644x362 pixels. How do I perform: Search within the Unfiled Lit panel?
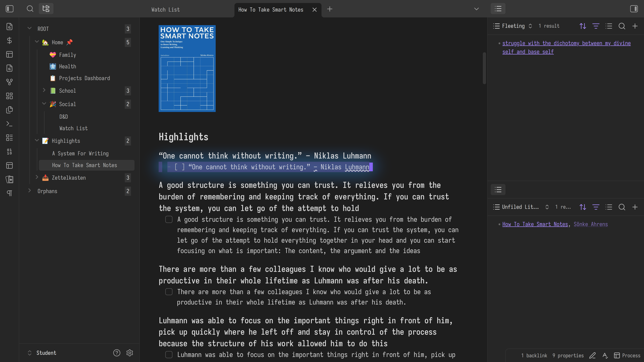622,207
